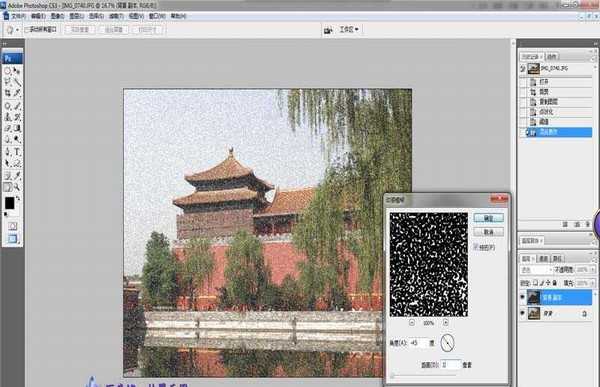This screenshot has width=600, height=387.
Task: Confirm the filter with the top dialog button
Action: [488, 218]
